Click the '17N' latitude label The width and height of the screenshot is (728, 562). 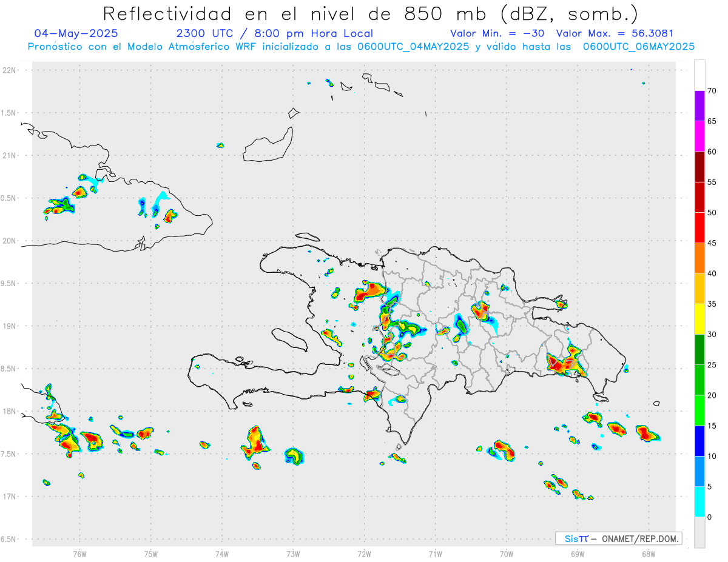(9, 497)
